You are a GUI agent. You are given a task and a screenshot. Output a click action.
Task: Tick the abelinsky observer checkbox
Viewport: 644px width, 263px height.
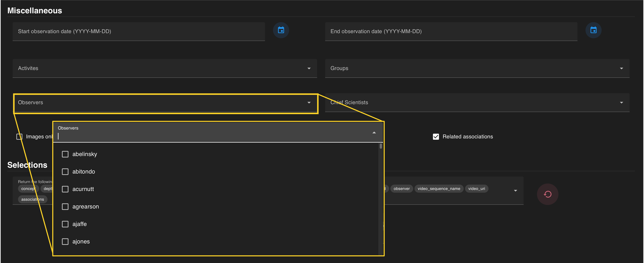click(65, 154)
